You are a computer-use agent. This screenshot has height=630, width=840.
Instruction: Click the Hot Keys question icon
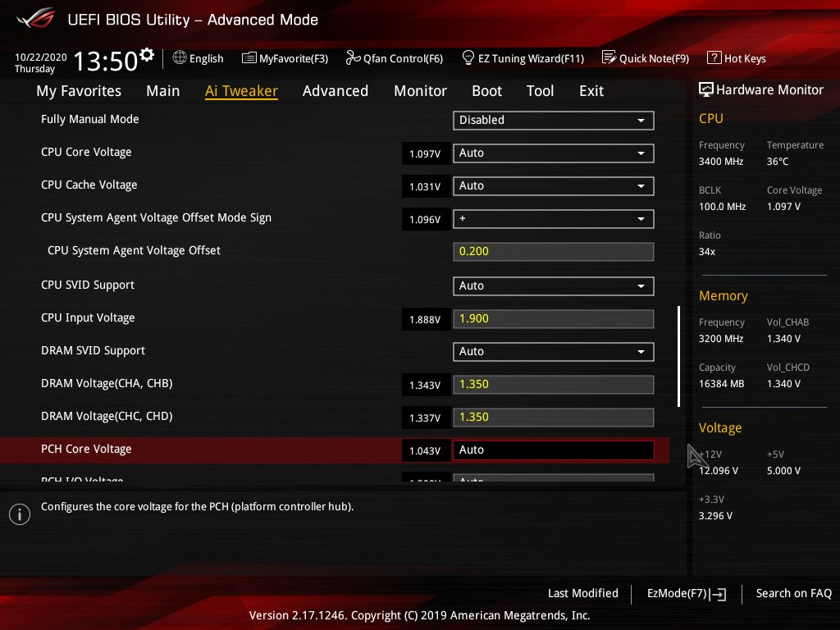click(x=714, y=57)
